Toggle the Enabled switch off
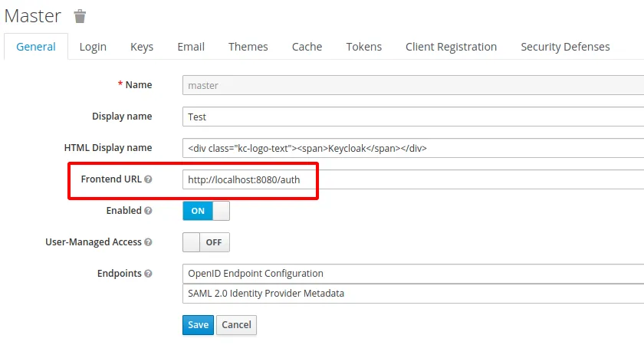644x345 pixels. click(206, 211)
